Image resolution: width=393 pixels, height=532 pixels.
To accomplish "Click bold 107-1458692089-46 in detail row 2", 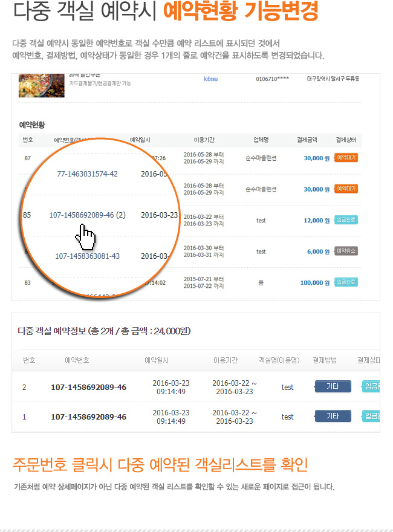I will click(x=89, y=387).
